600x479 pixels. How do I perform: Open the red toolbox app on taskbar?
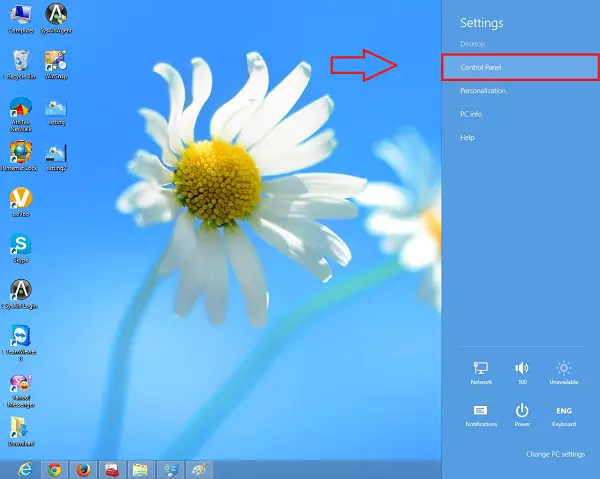(x=112, y=469)
